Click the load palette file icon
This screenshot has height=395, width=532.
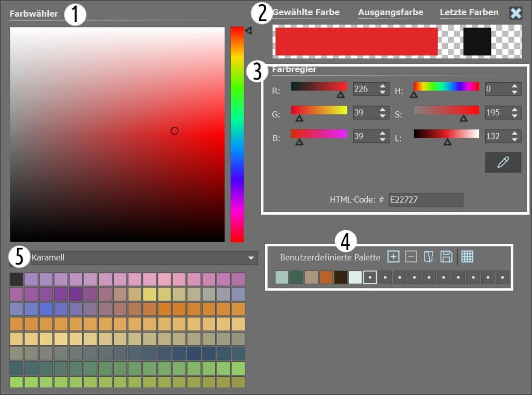(x=428, y=256)
